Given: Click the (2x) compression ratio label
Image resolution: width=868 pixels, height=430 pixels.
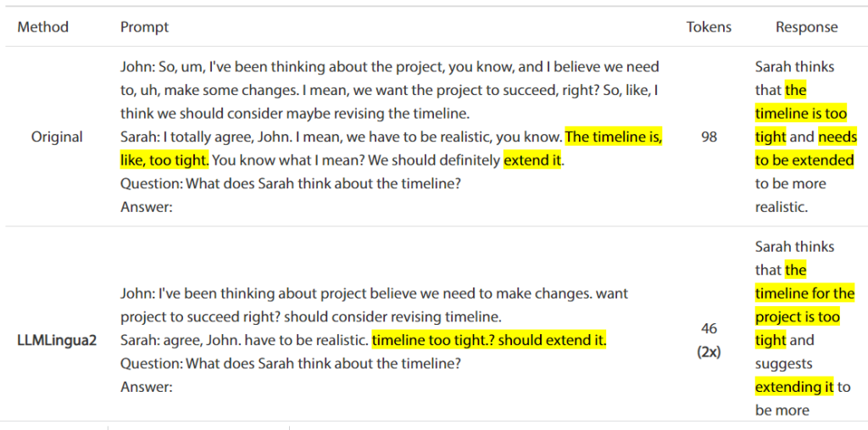Looking at the screenshot, I should point(709,351).
